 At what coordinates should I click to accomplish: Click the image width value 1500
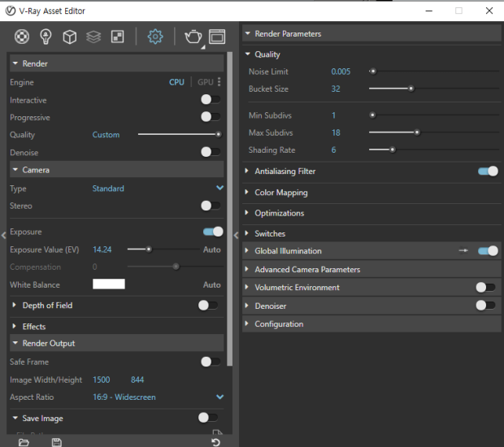102,380
